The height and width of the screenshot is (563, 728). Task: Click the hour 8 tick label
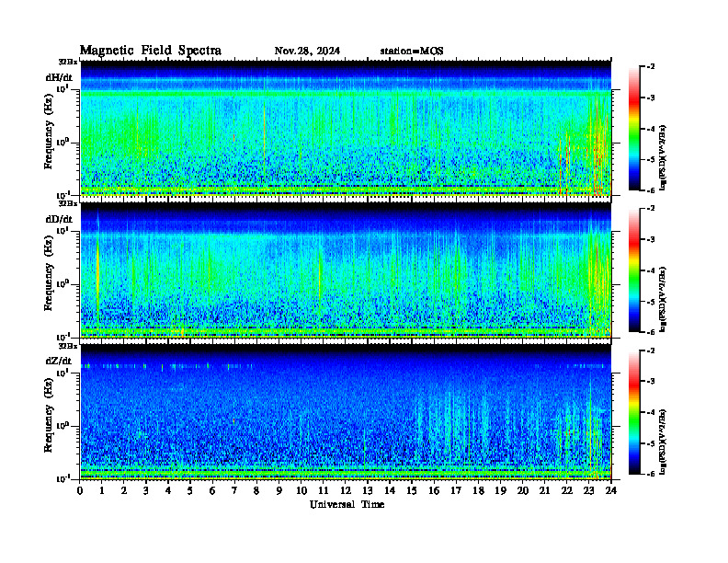pyautogui.click(x=256, y=490)
